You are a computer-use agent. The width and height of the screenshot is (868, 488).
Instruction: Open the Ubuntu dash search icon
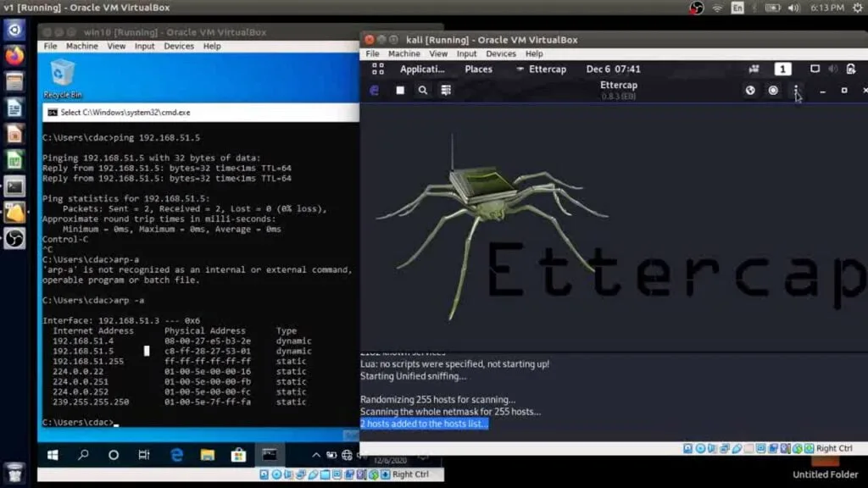[x=14, y=30]
